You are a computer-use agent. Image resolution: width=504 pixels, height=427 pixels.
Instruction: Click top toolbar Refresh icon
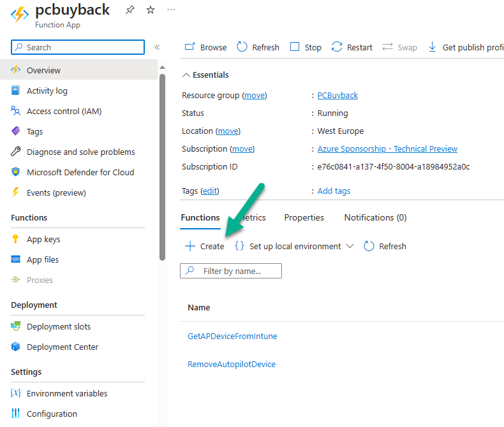(x=242, y=47)
